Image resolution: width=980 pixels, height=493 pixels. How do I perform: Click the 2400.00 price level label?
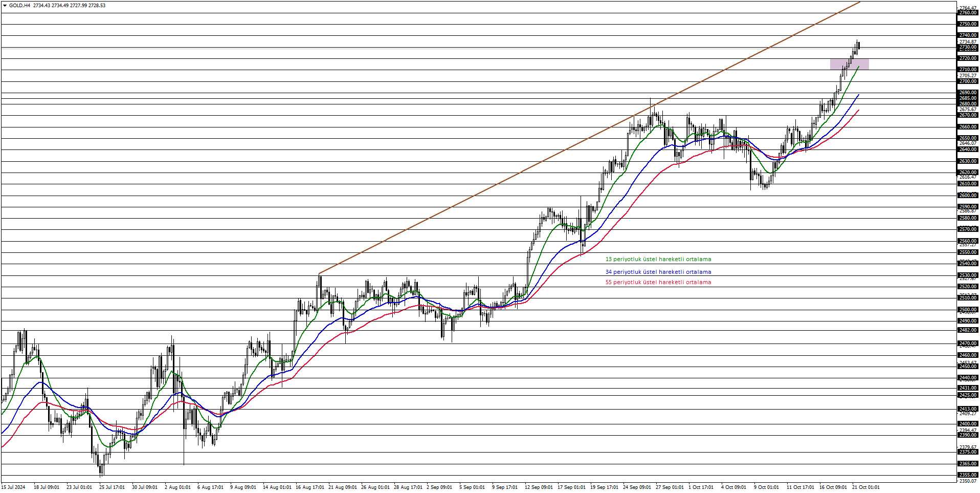[968, 424]
